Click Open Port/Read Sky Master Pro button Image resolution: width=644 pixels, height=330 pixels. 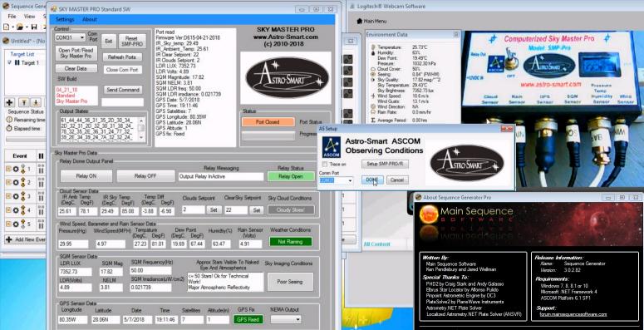click(76, 53)
